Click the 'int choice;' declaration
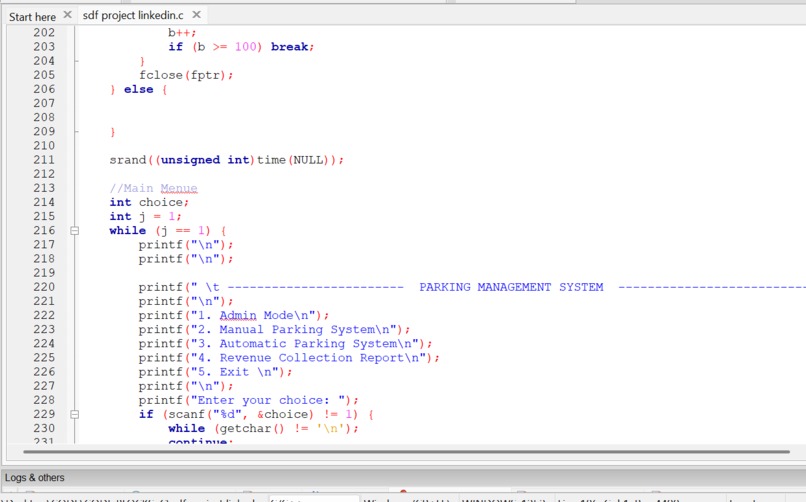Viewport: 806px width, 502px height. tap(149, 202)
